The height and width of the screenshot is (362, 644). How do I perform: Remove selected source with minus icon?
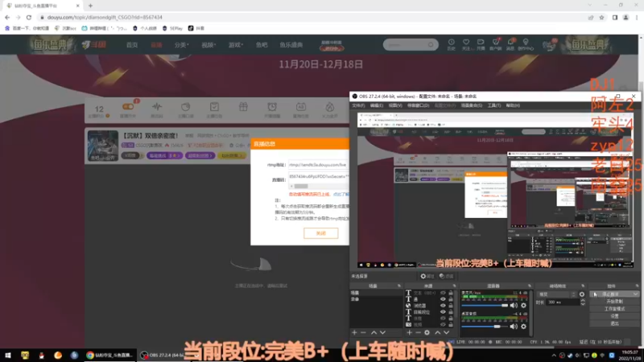click(418, 332)
